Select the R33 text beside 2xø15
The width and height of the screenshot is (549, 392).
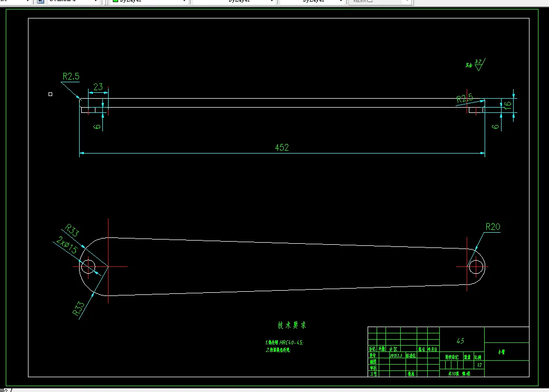(72, 231)
